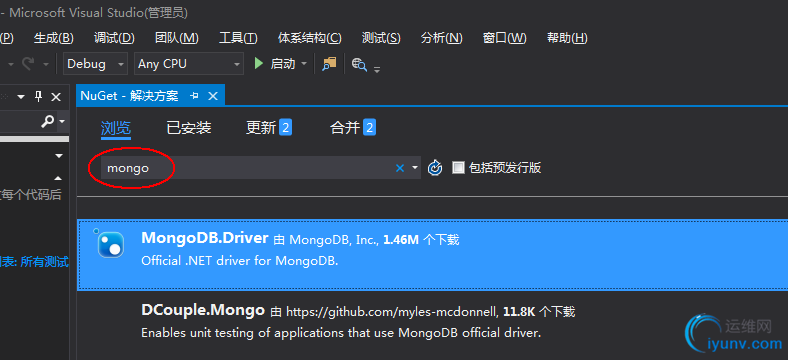Switch to the 合并 tab
788x360 pixels.
pos(353,128)
